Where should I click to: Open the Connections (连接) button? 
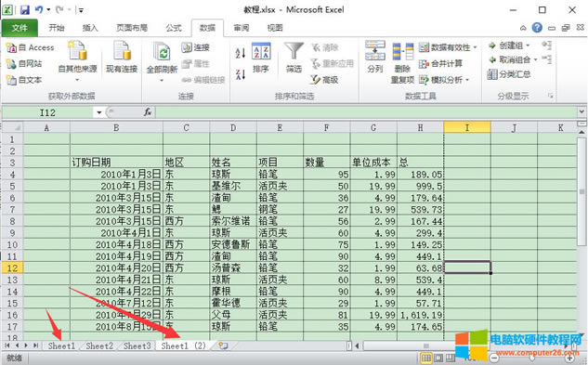pos(195,47)
